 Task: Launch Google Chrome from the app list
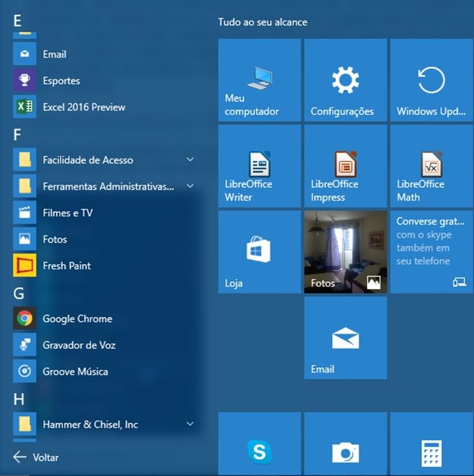point(77,319)
